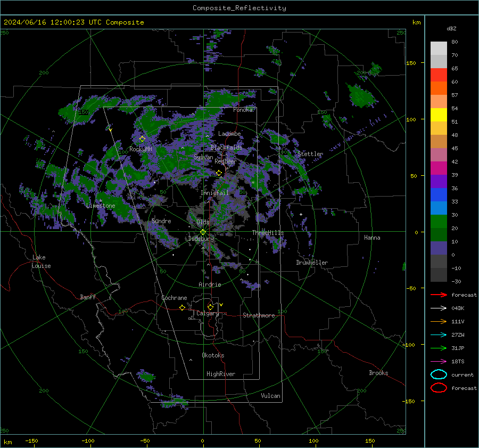Click the Innisfail town label

[214, 193]
